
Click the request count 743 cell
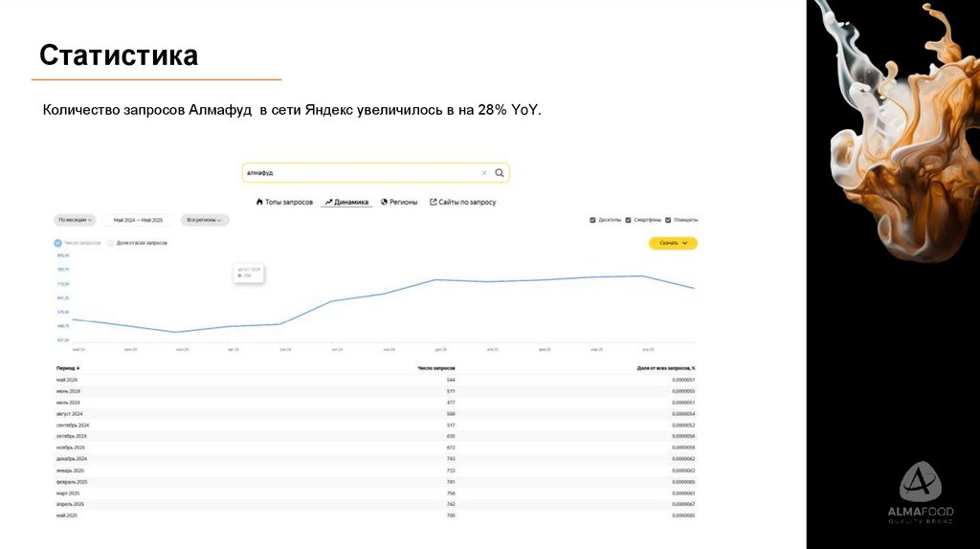point(451,459)
